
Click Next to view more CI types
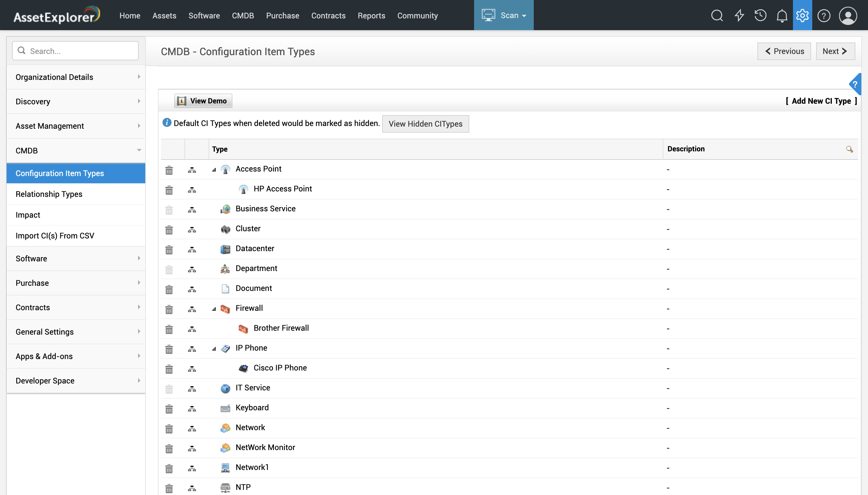pyautogui.click(x=835, y=51)
